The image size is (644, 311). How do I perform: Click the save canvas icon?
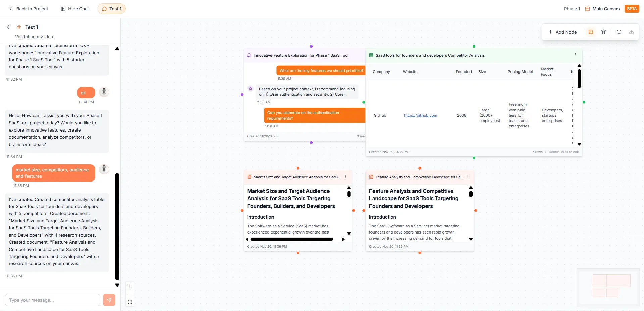pyautogui.click(x=591, y=32)
